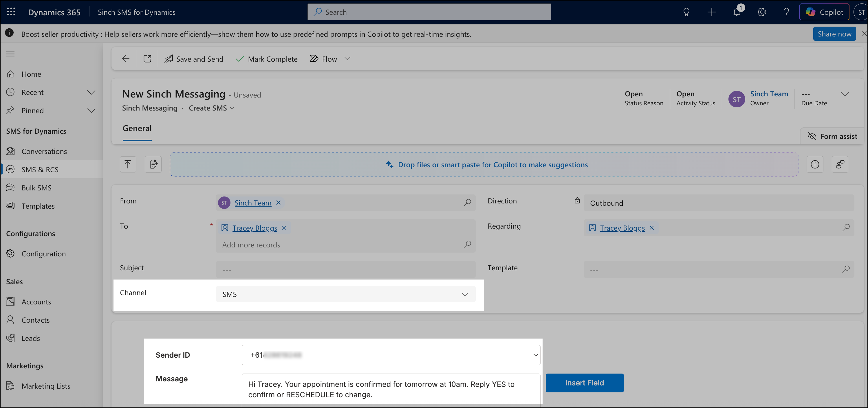Click the lock icon next to Direction
868x408 pixels.
coord(577,201)
